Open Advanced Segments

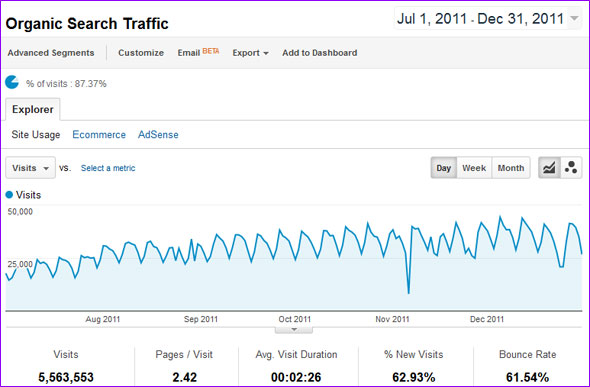click(x=51, y=53)
